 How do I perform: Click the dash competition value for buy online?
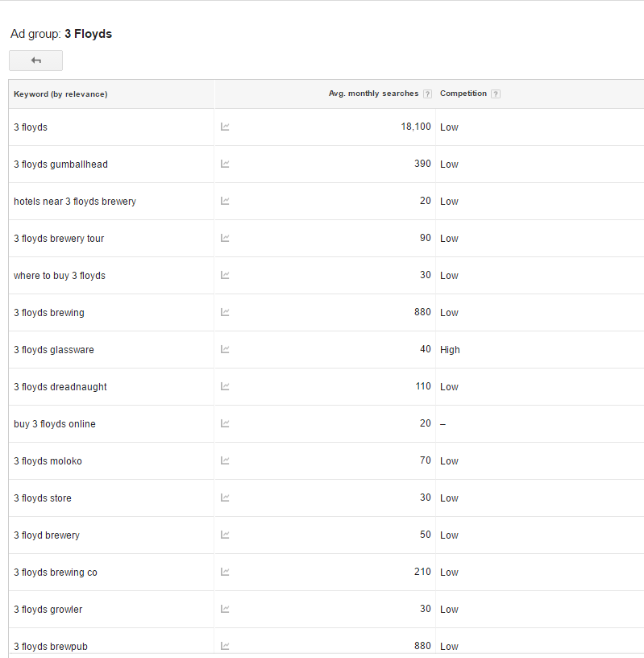[x=443, y=424]
